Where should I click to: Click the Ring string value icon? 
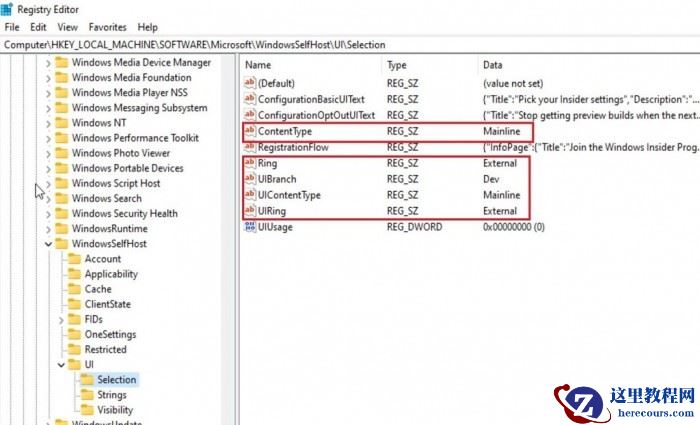(x=250, y=163)
